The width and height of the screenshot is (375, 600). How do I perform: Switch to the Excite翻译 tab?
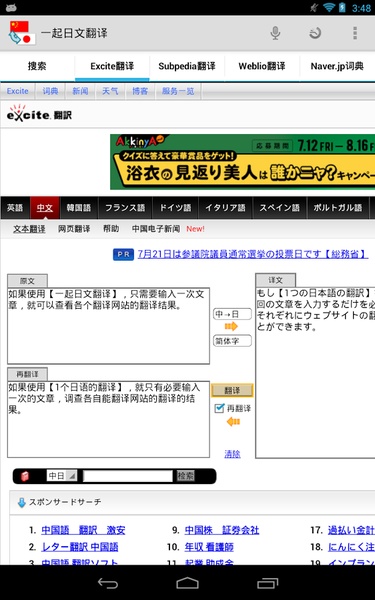pyautogui.click(x=112, y=66)
